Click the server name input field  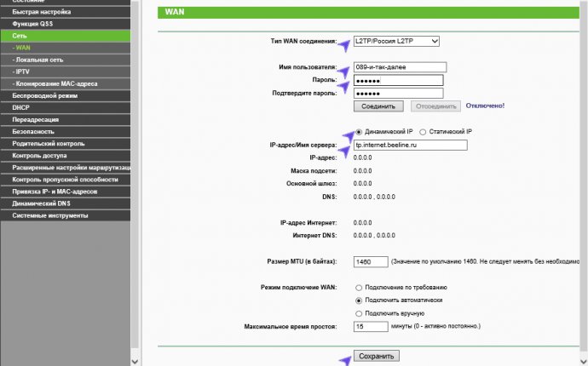tap(410, 145)
